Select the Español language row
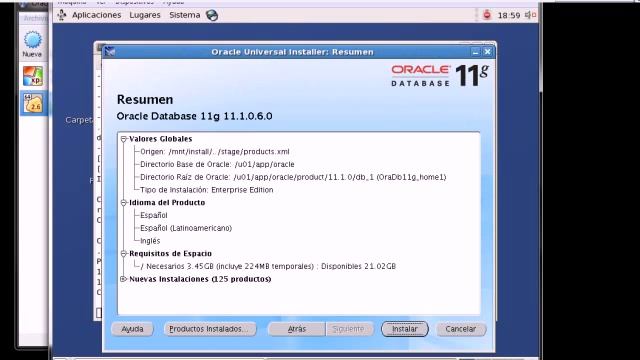 click(153, 215)
